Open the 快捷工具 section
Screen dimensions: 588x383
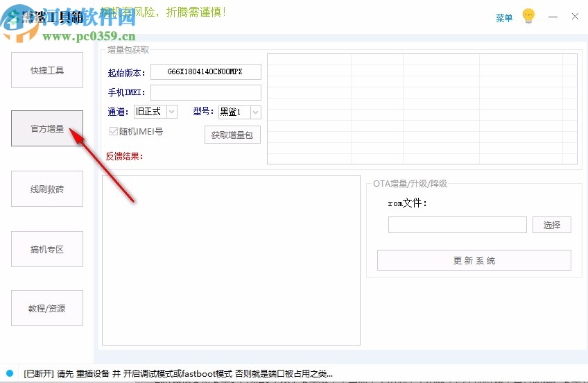47,70
